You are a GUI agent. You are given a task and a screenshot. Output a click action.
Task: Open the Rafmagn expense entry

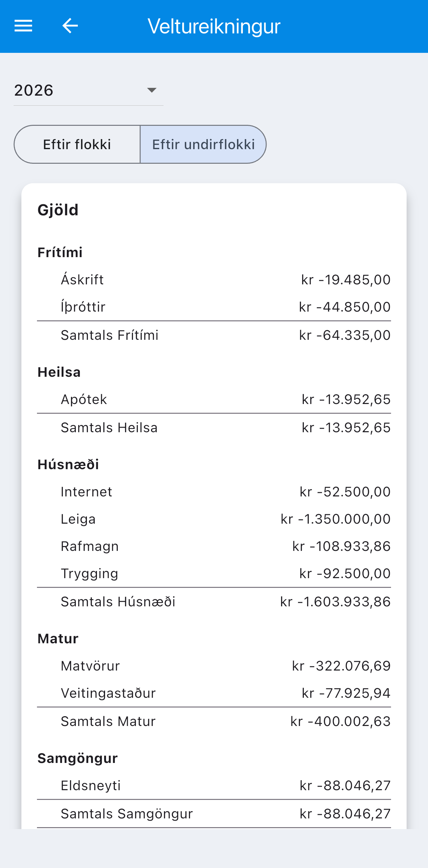point(214,546)
